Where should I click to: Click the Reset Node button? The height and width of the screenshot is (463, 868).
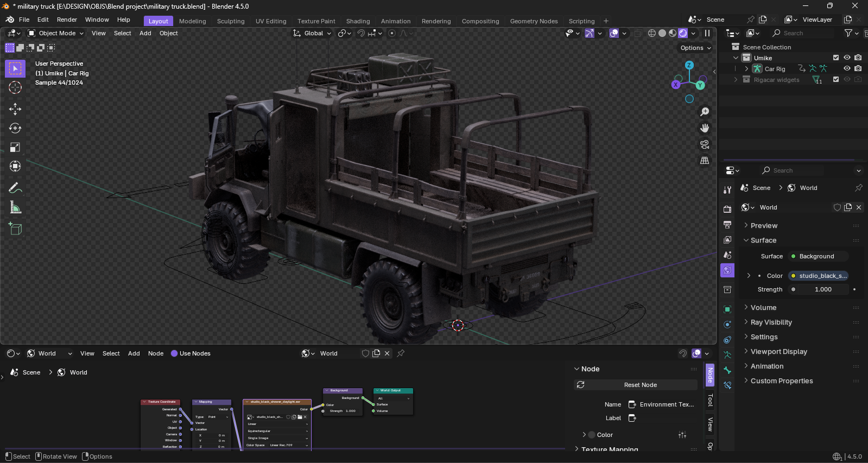636,385
